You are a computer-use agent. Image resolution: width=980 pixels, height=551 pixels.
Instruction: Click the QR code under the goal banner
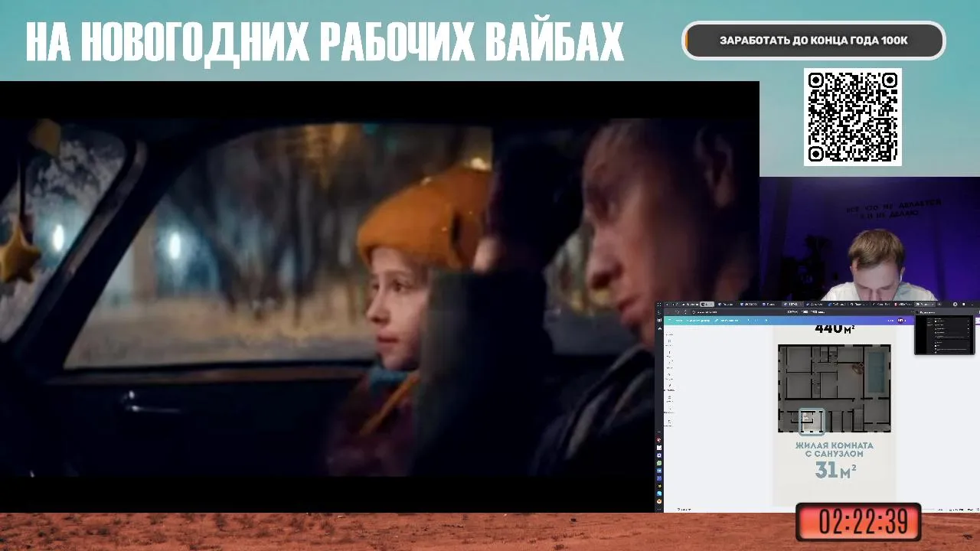(852, 116)
